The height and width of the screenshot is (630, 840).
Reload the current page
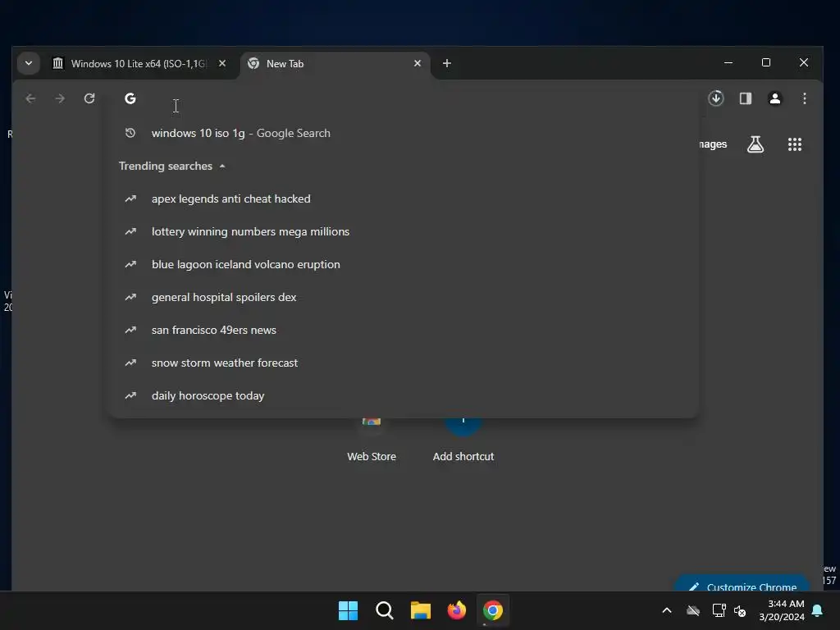click(89, 98)
